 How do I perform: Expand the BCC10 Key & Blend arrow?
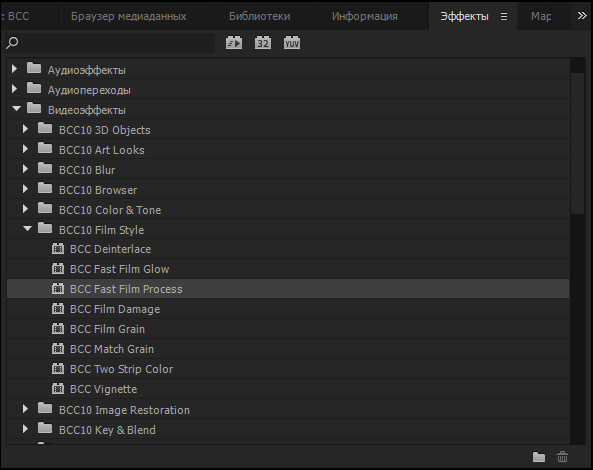(x=25, y=429)
